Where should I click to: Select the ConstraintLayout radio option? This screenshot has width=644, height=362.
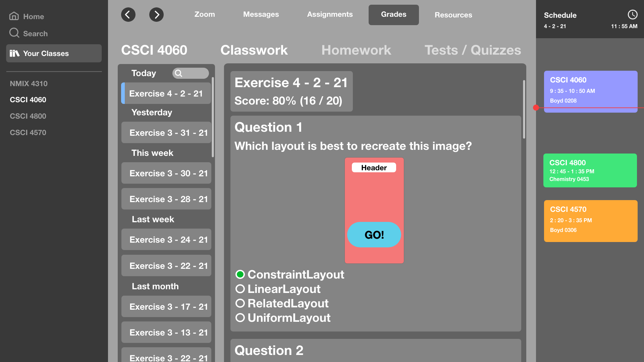coord(240,275)
